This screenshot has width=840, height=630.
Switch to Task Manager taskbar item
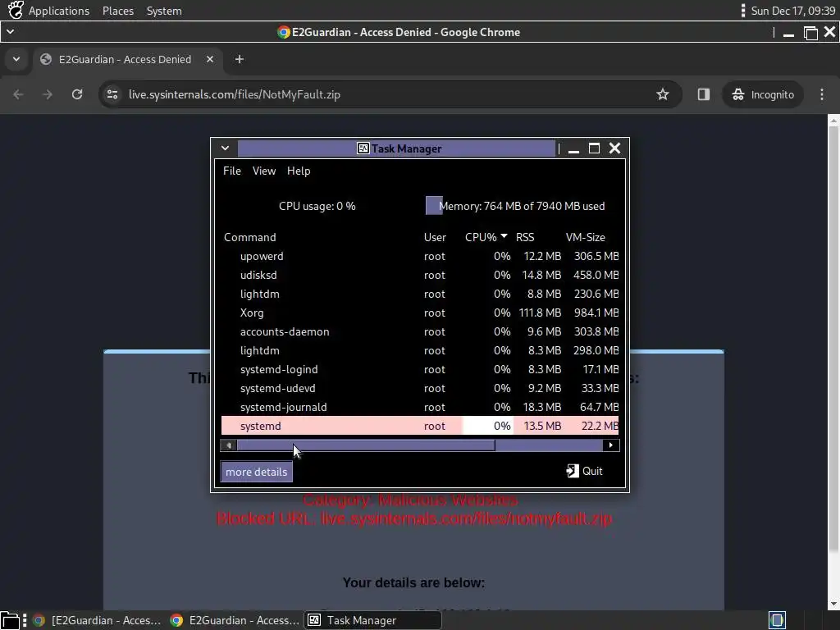(x=373, y=620)
